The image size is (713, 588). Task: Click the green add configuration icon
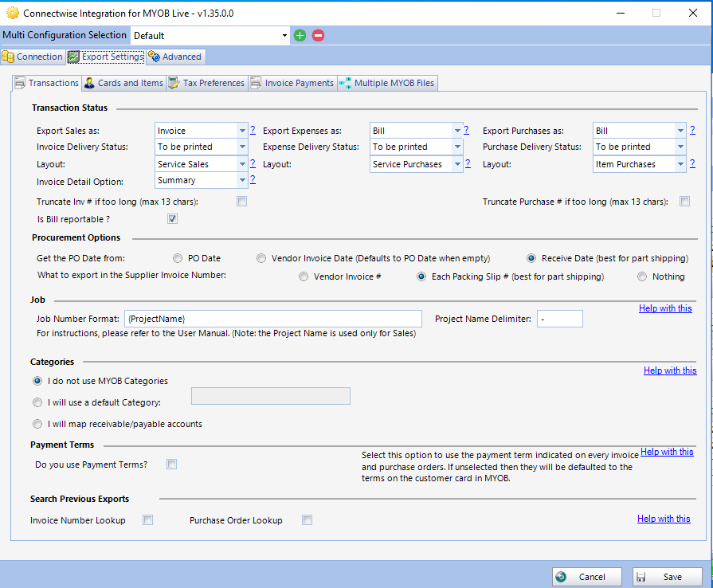pos(300,36)
